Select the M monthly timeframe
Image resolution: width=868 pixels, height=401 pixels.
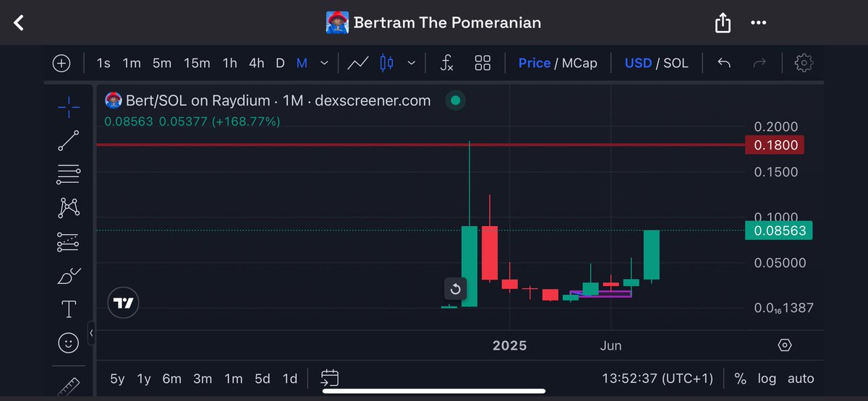[302, 63]
